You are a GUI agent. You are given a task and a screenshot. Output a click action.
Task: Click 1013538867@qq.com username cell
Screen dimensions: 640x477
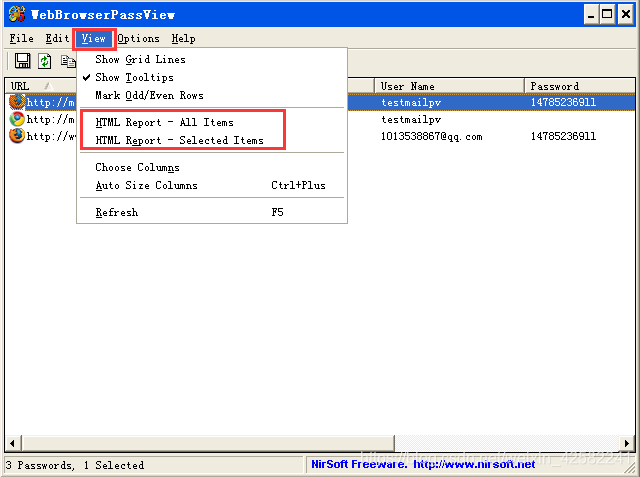pyautogui.click(x=431, y=136)
